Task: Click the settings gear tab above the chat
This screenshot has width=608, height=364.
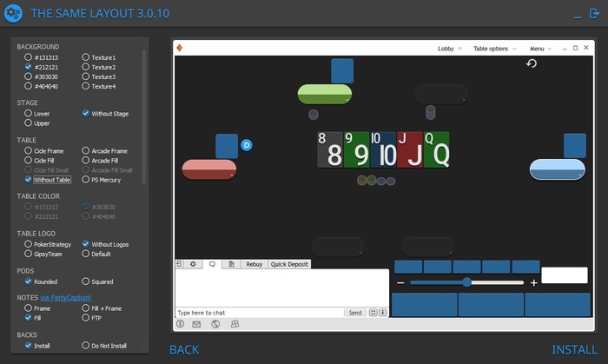Action: click(x=193, y=264)
